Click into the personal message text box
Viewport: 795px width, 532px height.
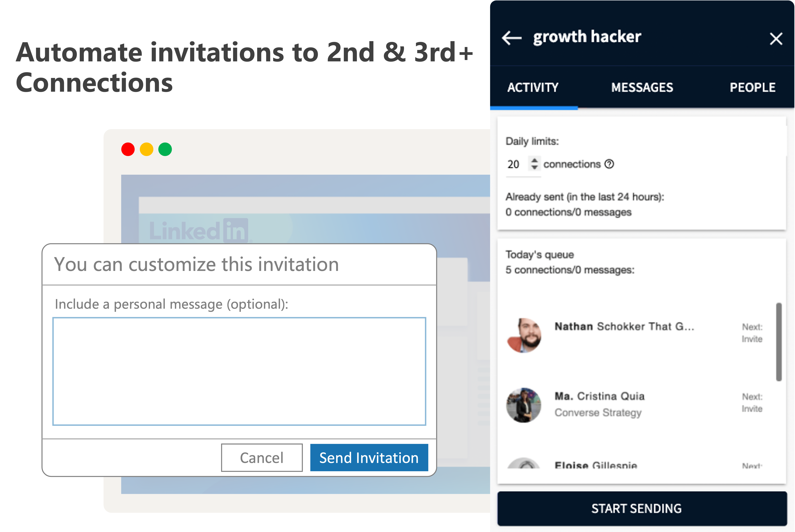239,371
